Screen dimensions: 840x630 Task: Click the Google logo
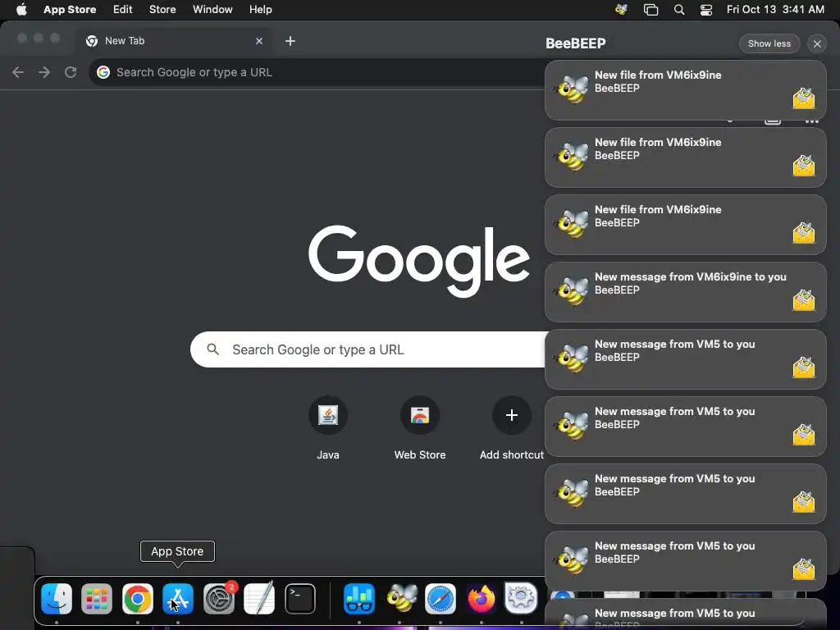419,260
